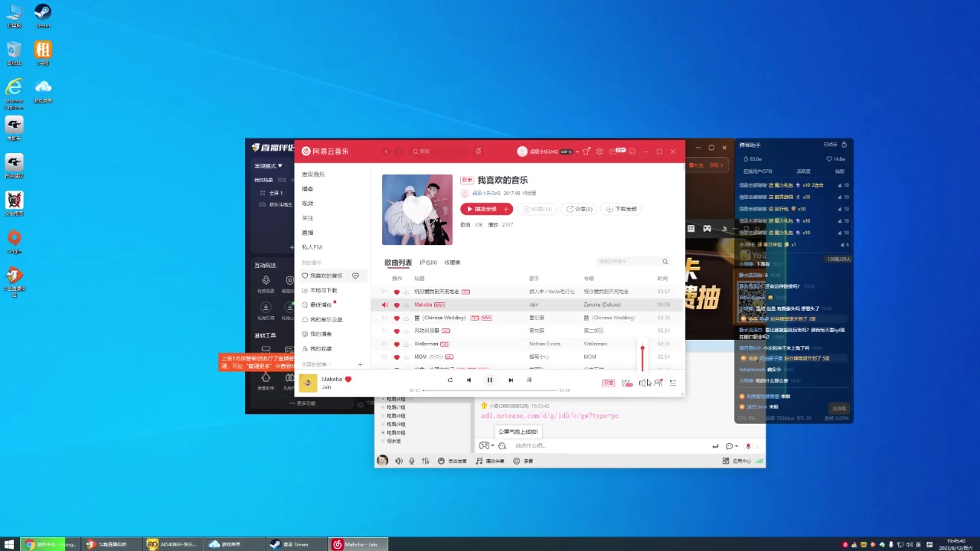
Task: Open Chrome from the taskbar
Action: 50,544
